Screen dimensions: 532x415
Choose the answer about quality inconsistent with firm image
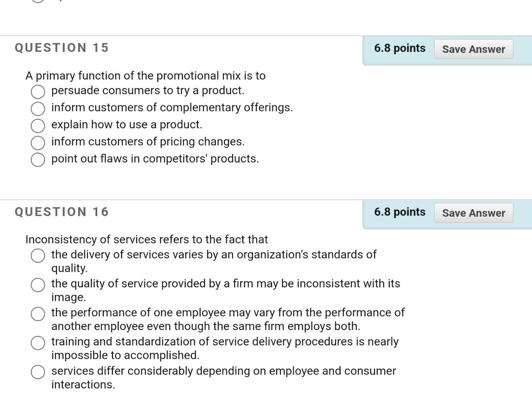pos(38,285)
